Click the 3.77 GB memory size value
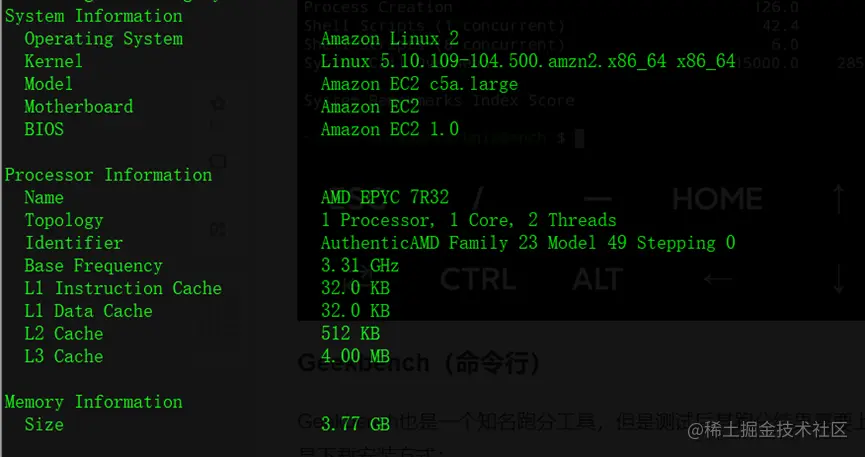This screenshot has width=865, height=457. click(355, 424)
